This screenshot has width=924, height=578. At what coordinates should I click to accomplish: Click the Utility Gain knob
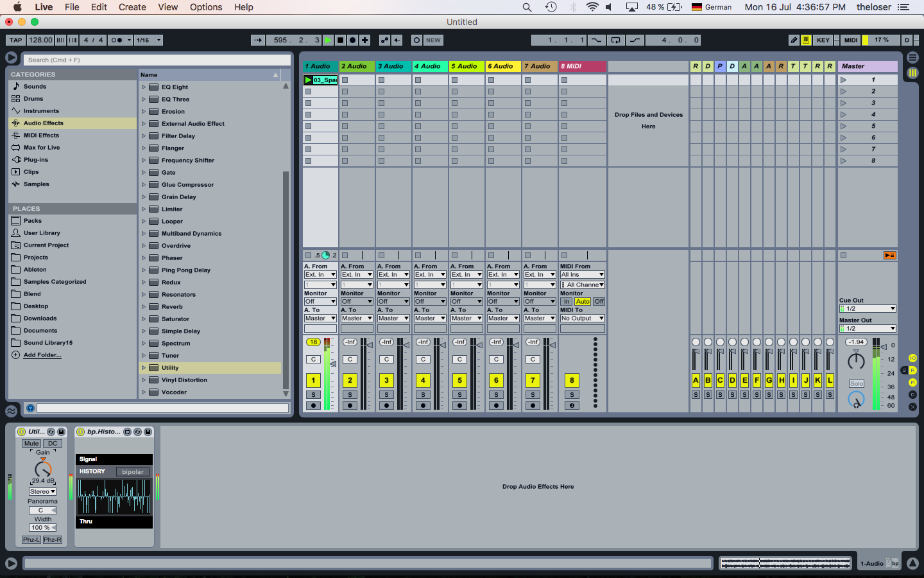pos(43,469)
